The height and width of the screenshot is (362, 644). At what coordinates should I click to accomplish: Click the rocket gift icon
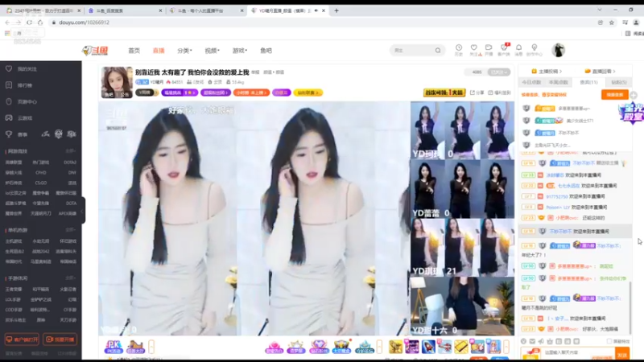tap(428, 347)
